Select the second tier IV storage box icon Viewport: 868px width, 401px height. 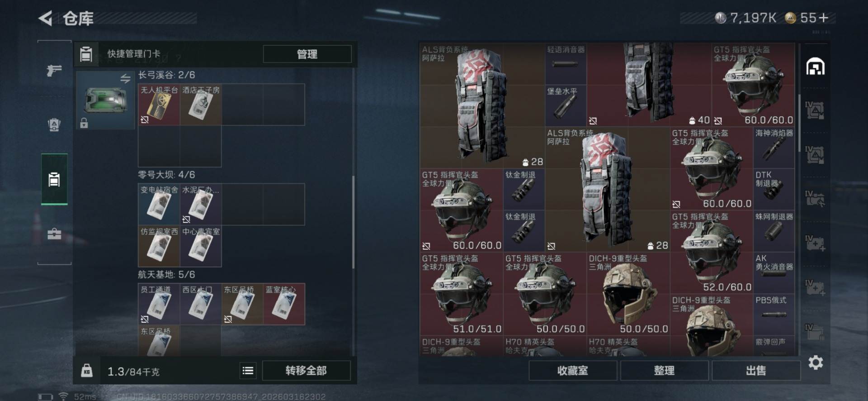[815, 155]
